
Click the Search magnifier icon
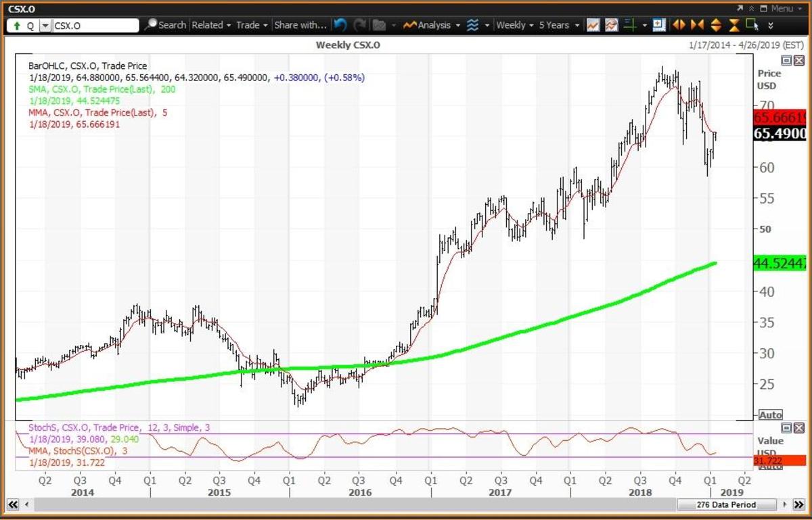tap(151, 25)
